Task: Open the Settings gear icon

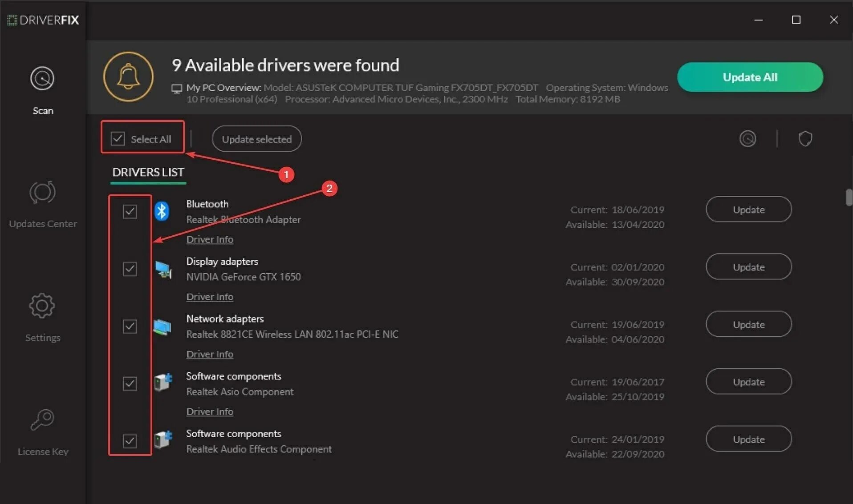Action: point(42,306)
